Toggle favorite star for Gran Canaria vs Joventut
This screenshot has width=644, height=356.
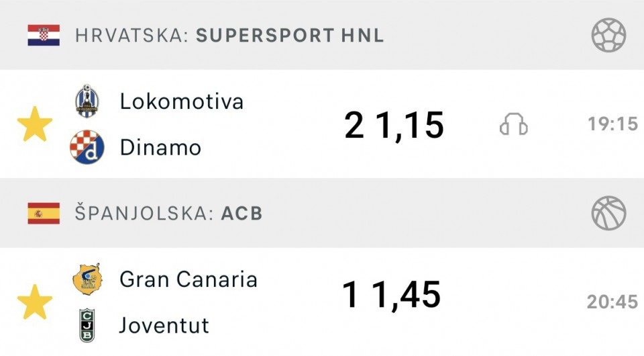coord(35,302)
